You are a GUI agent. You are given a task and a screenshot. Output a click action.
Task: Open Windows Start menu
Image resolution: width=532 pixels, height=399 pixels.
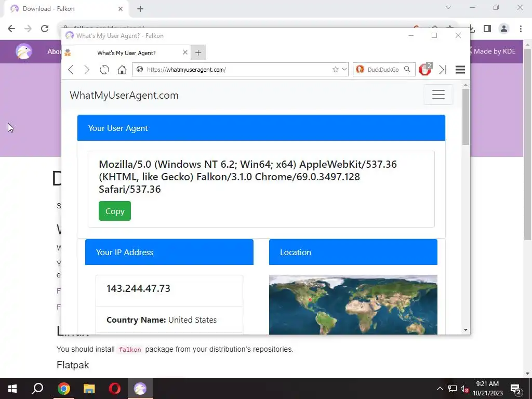[x=12, y=389]
